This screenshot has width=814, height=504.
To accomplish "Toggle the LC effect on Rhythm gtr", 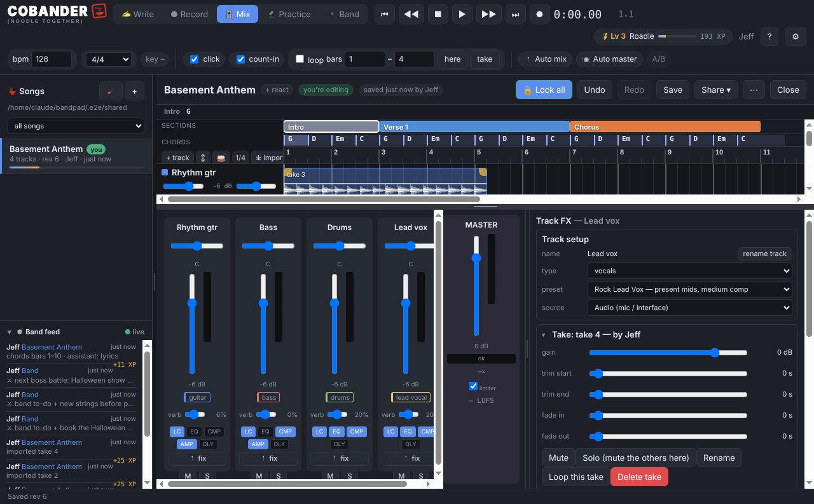I will tap(177, 432).
